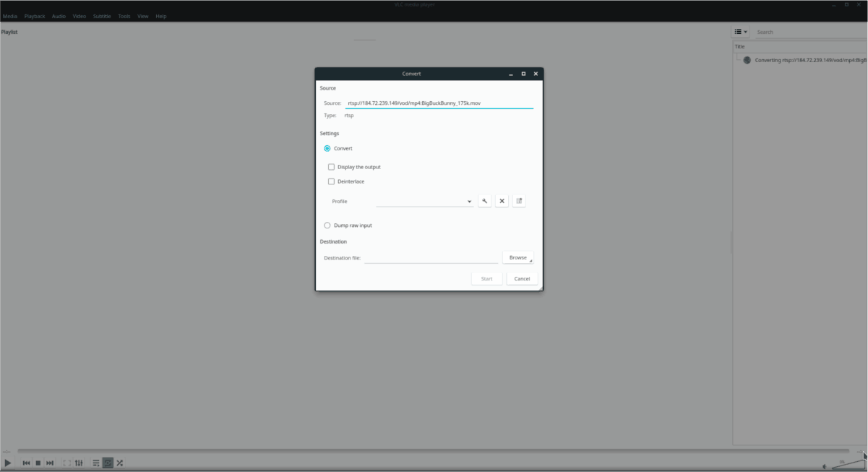Image resolution: width=868 pixels, height=472 pixels.
Task: Click the playlist Search field
Action: 809,32
